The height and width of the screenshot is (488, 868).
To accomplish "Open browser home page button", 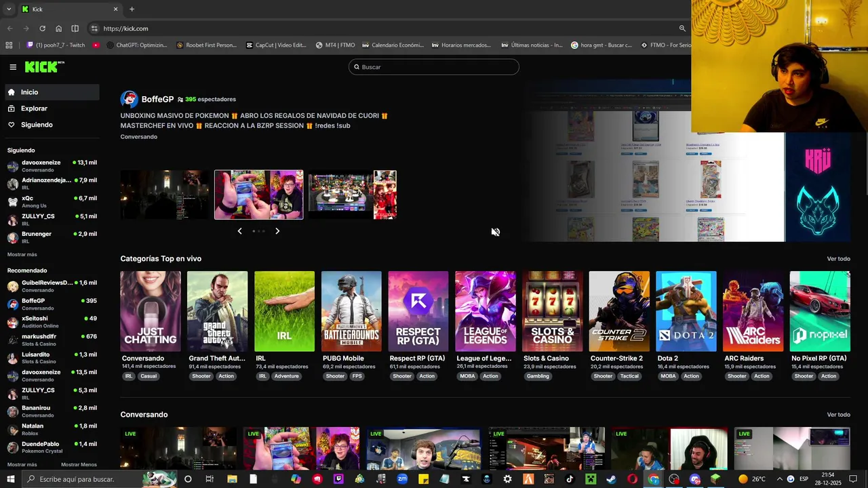I will (58, 28).
